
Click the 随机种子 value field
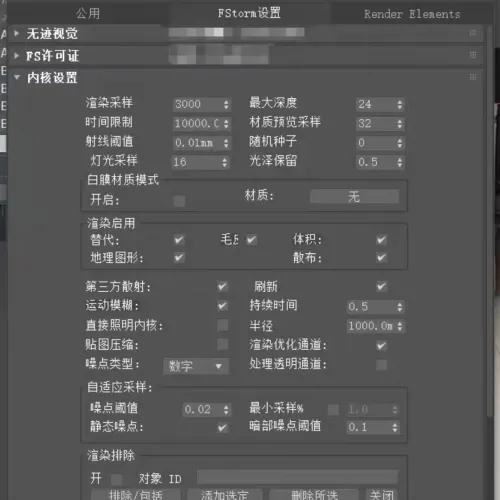tap(376, 143)
